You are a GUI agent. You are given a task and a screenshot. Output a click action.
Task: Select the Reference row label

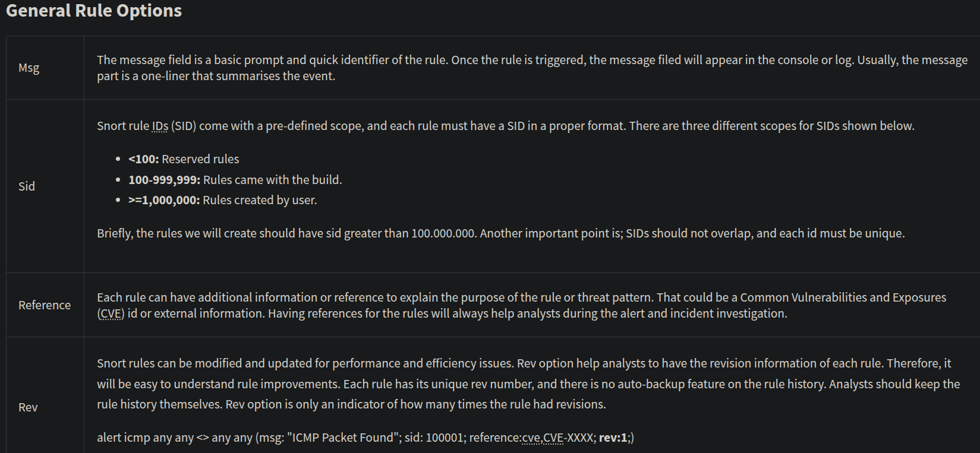click(45, 305)
